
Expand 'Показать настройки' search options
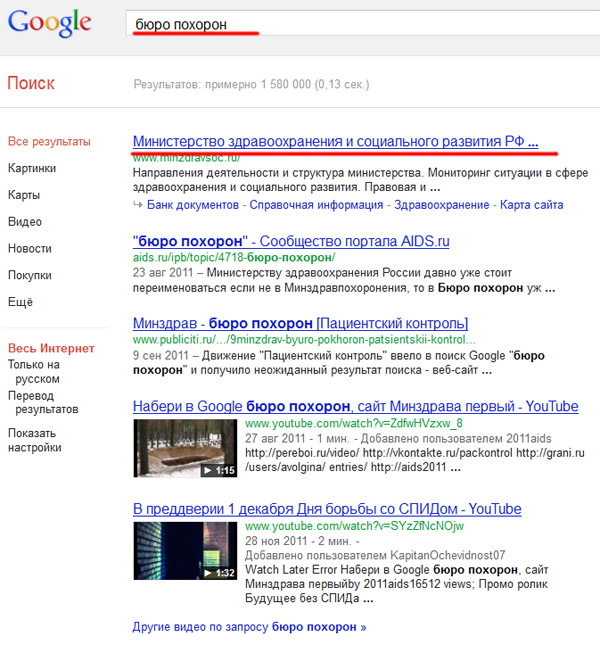point(35,440)
